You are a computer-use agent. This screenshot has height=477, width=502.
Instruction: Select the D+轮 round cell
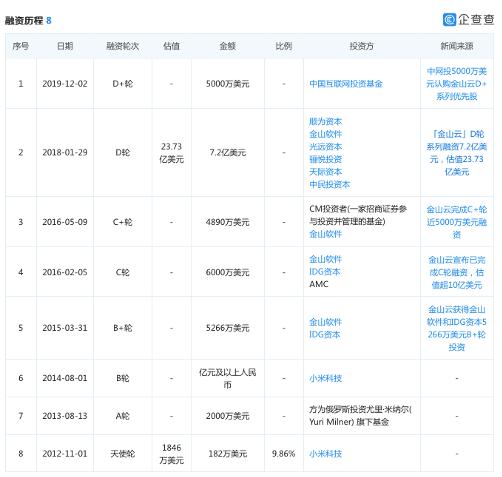[122, 84]
